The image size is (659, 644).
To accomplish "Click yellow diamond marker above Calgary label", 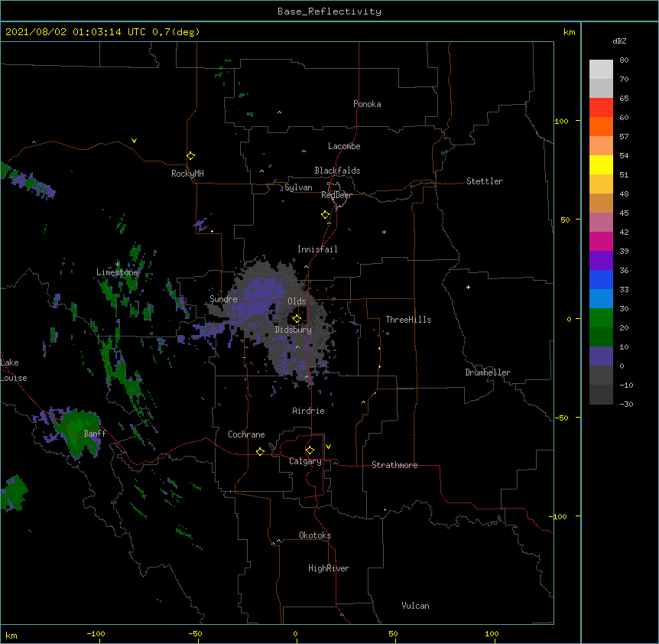I will pos(310,450).
